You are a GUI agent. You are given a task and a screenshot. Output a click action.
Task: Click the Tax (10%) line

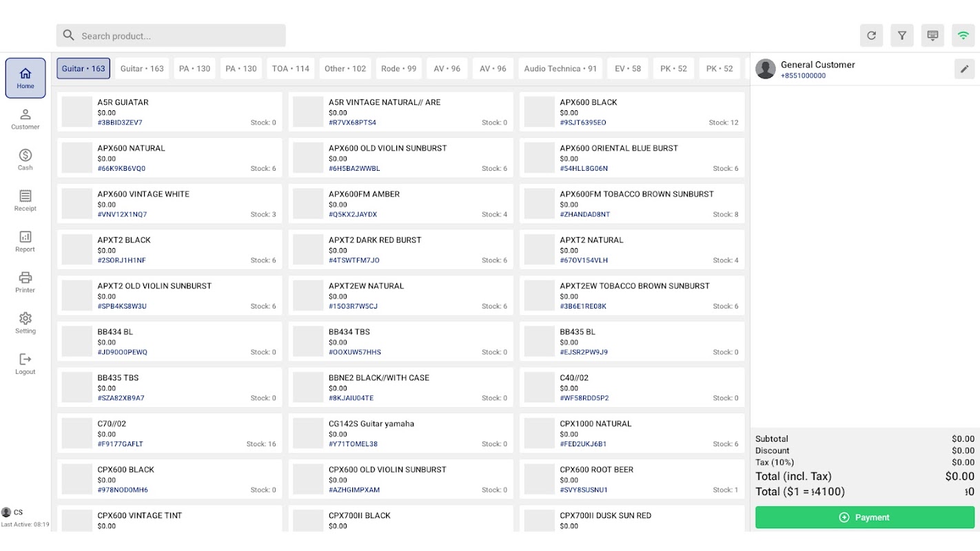coord(865,462)
